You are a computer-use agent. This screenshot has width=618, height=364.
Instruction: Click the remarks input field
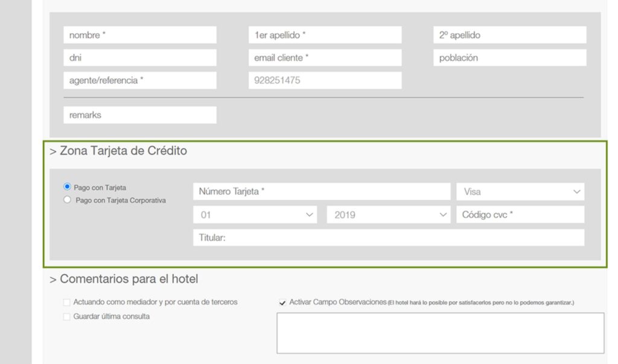[x=139, y=115]
